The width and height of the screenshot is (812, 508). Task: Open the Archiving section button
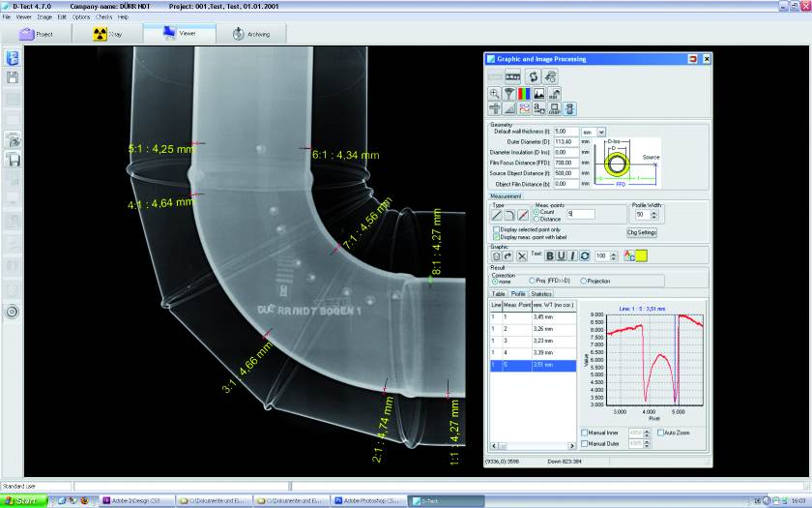click(x=251, y=34)
